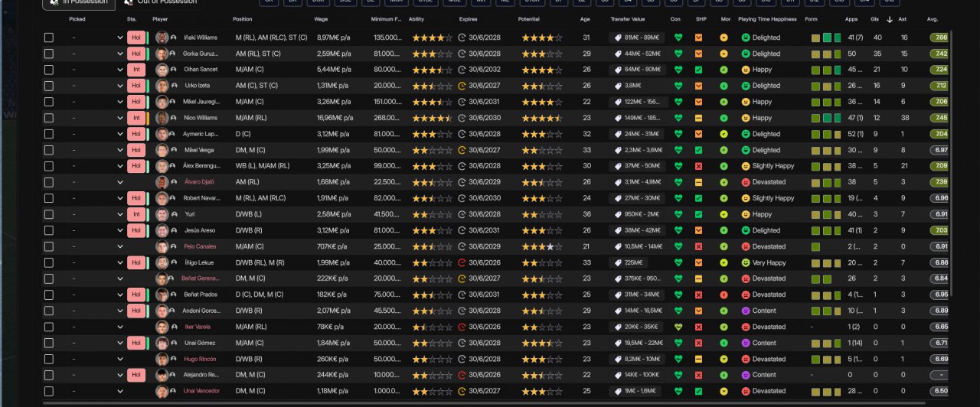980x407 pixels.
Task: Sort by Playing Time Happiness header
Action: [767, 19]
